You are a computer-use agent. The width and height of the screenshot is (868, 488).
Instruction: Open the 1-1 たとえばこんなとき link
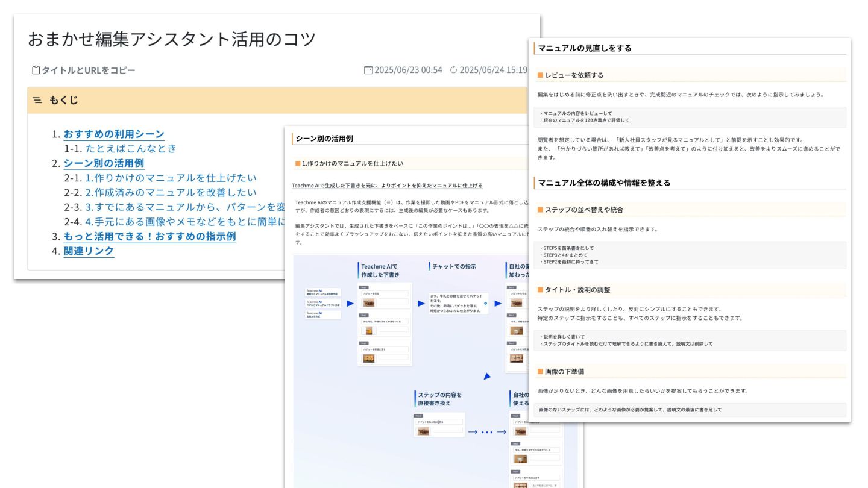tap(131, 148)
